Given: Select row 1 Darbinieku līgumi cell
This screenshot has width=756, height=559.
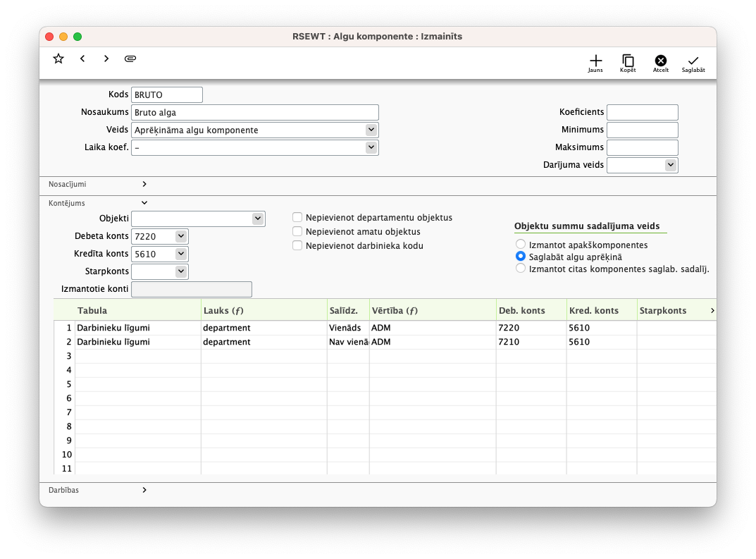Looking at the screenshot, I should pos(138,328).
